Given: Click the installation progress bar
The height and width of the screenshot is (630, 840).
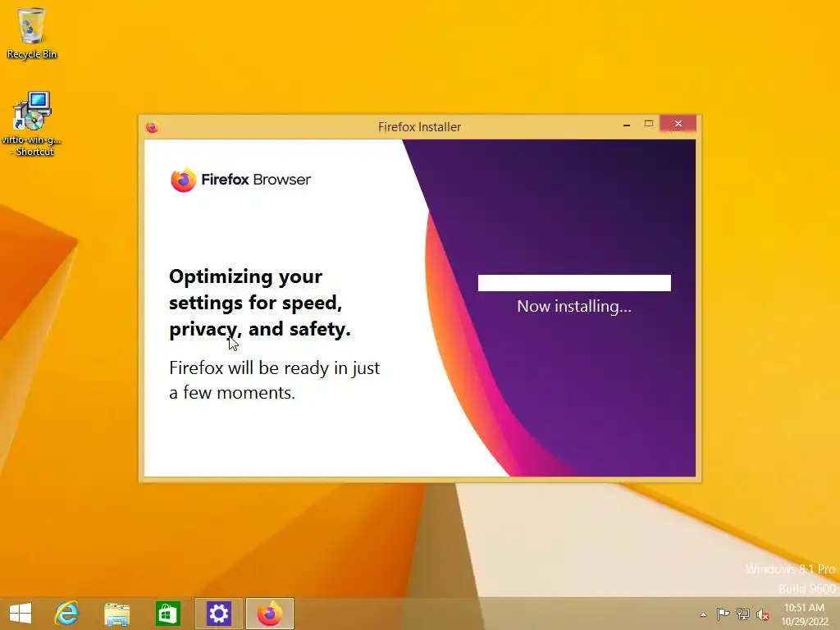Looking at the screenshot, I should point(574,283).
